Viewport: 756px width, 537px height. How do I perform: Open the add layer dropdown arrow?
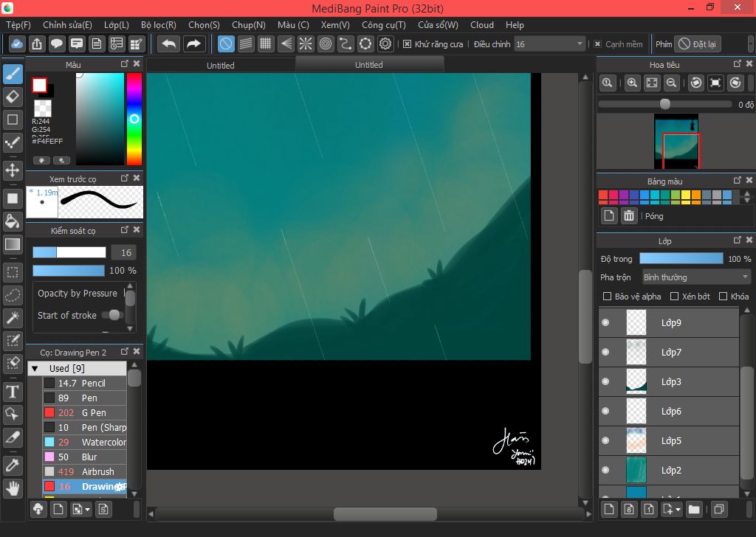(678, 510)
